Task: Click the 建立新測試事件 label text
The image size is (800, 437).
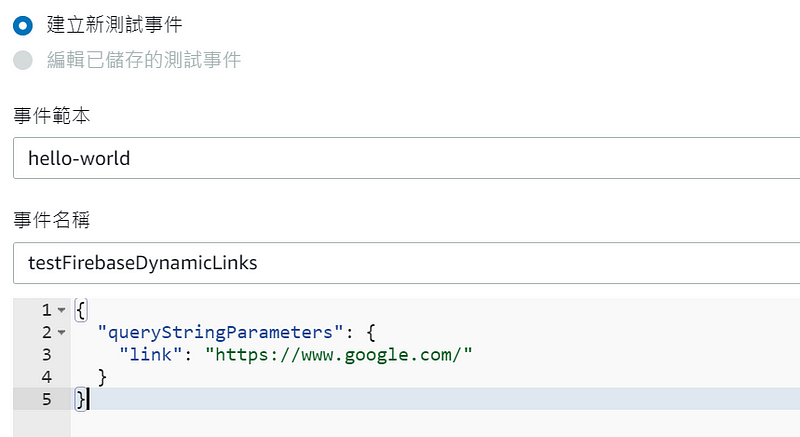Action: pos(114,24)
